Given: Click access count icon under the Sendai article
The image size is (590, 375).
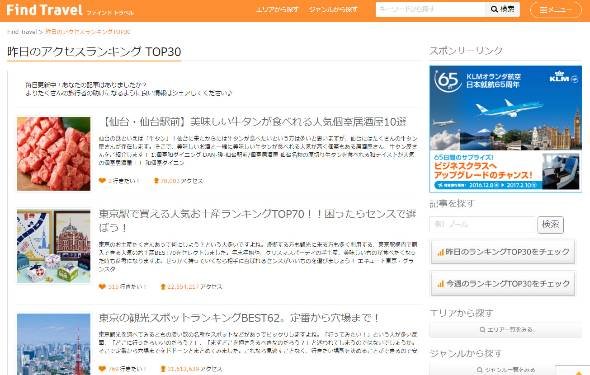Looking at the screenshot, I should click(x=156, y=181).
